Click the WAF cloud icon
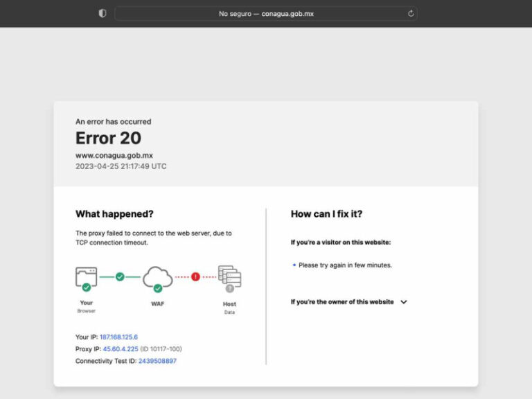 click(158, 276)
